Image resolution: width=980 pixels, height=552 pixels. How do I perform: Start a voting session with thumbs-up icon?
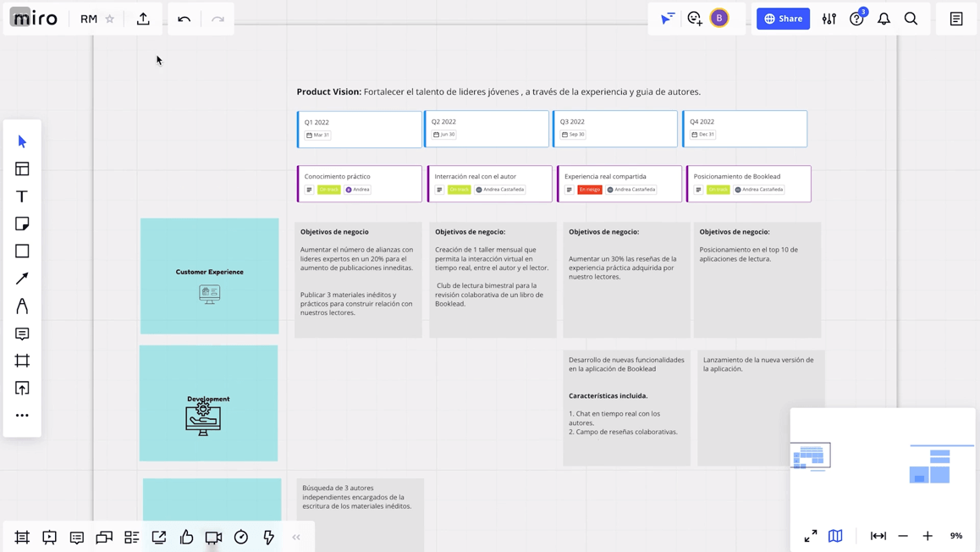pyautogui.click(x=186, y=537)
